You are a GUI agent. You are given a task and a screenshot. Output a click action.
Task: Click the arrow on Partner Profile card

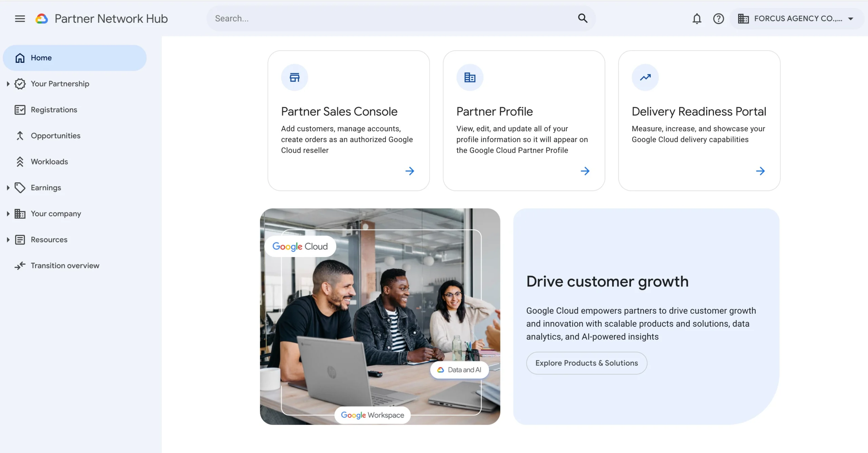pos(585,171)
